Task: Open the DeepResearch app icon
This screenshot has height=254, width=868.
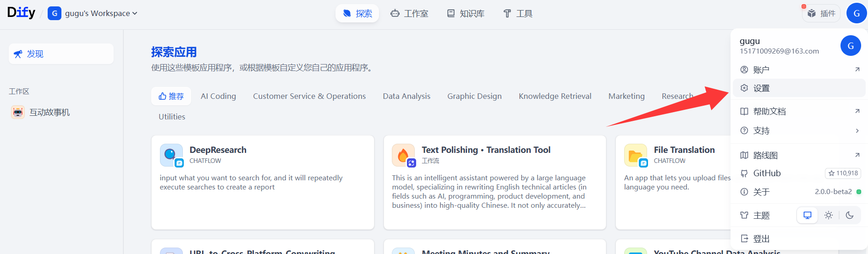Action: pyautogui.click(x=171, y=155)
